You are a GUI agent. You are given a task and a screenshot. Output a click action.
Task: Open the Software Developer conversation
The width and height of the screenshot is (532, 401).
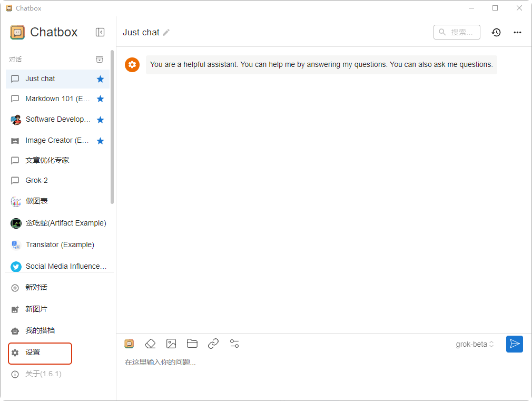(x=58, y=120)
